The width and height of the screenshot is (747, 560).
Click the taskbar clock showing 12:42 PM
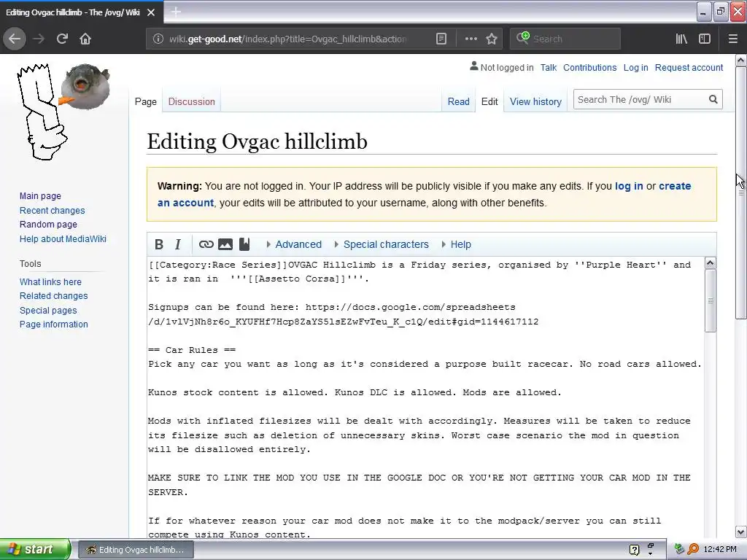[720, 550]
